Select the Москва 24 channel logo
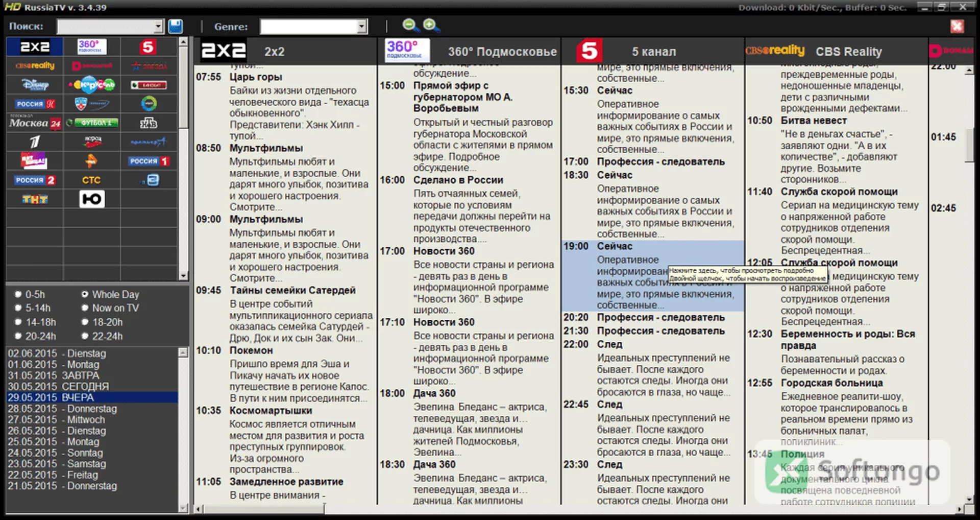980x520 pixels. (x=35, y=123)
